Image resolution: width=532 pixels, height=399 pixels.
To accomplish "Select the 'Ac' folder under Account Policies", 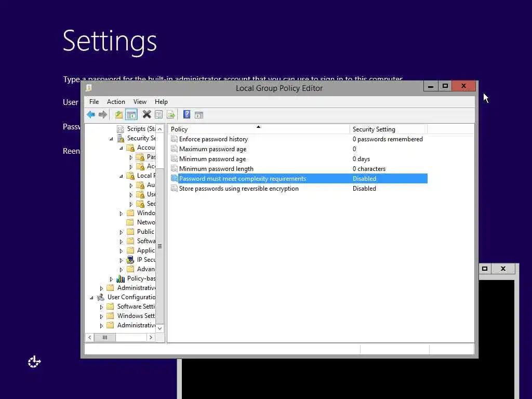I will 151,166.
